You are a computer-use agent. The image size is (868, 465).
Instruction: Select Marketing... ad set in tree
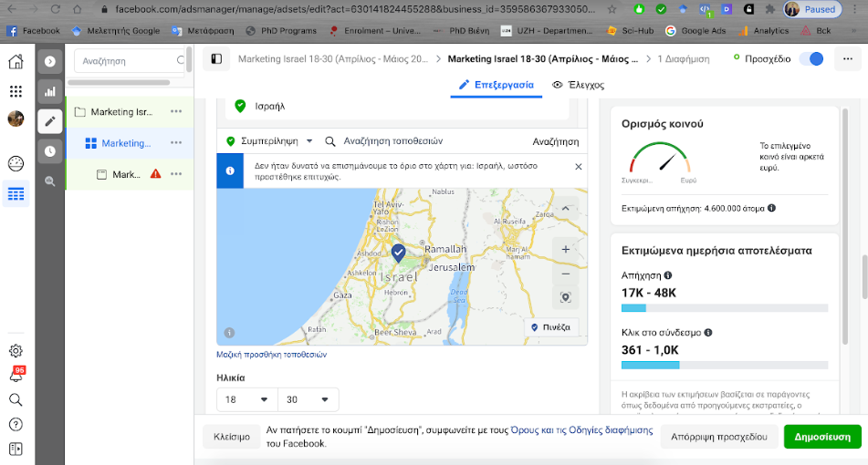point(126,143)
